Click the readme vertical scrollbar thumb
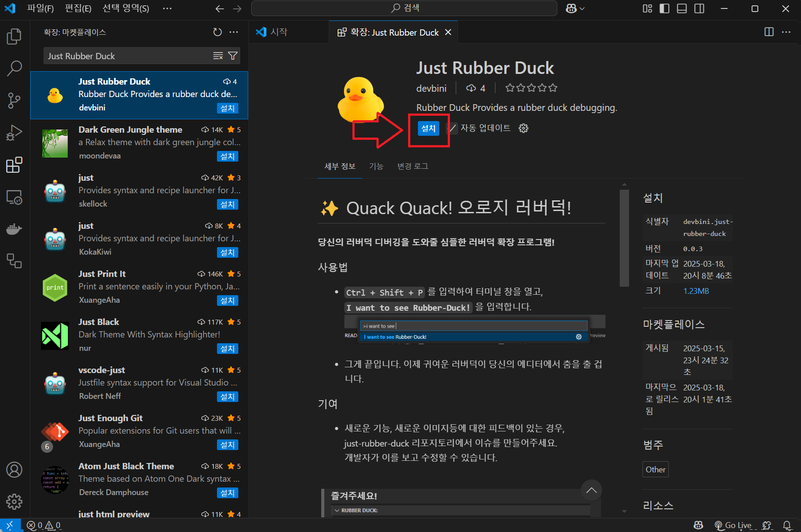The width and height of the screenshot is (801, 532). click(x=624, y=238)
